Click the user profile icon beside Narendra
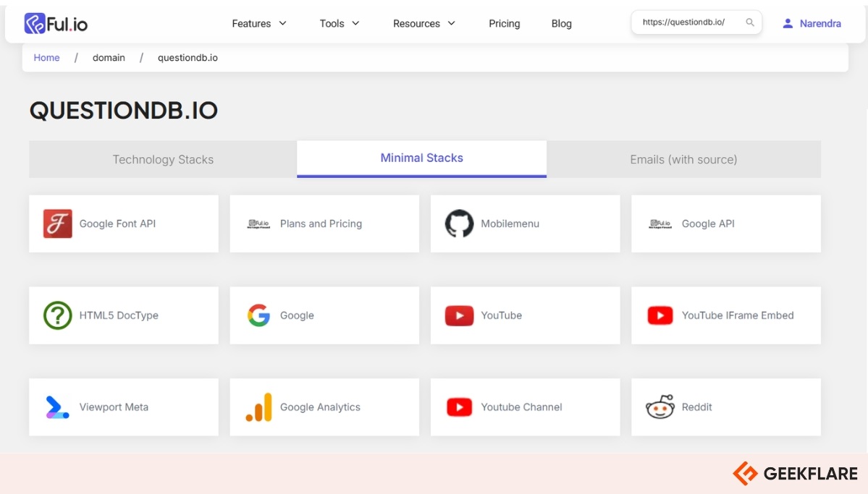 click(x=787, y=23)
